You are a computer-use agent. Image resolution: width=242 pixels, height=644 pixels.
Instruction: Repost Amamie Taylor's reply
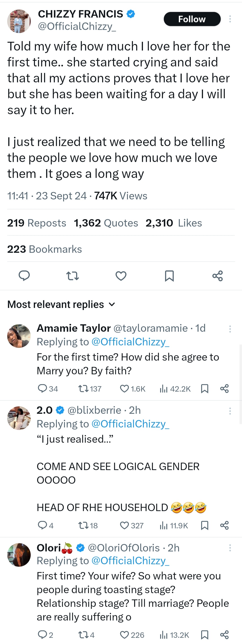tap(82, 389)
